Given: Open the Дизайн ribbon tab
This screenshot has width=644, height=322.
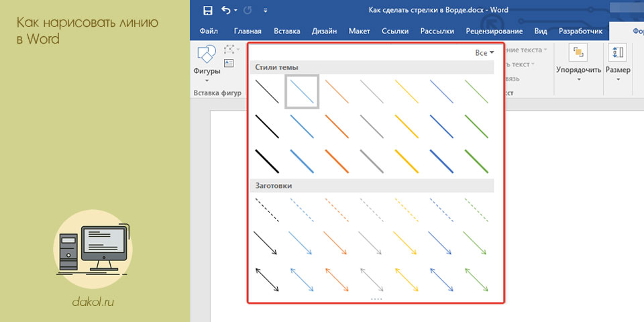Looking at the screenshot, I should coord(325,32).
